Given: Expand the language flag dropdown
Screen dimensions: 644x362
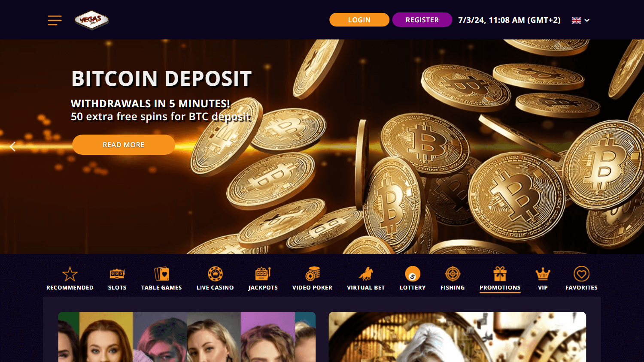Looking at the screenshot, I should point(581,20).
